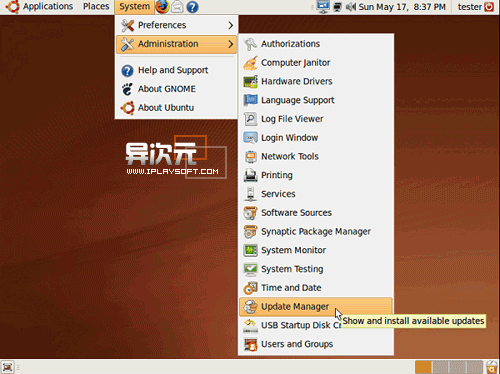Click the Printing printer icon
Screen dimensions: 500x374
250,175
